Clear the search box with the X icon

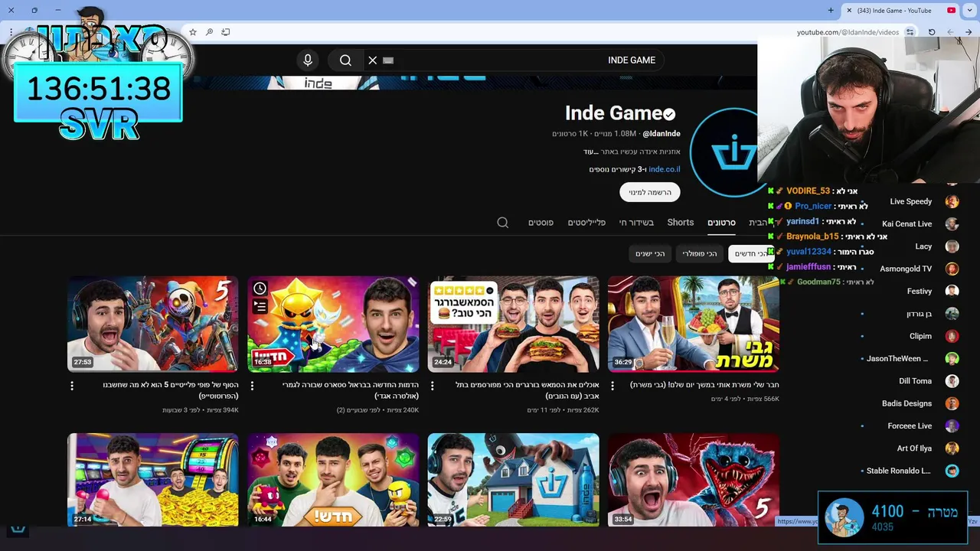coord(373,60)
